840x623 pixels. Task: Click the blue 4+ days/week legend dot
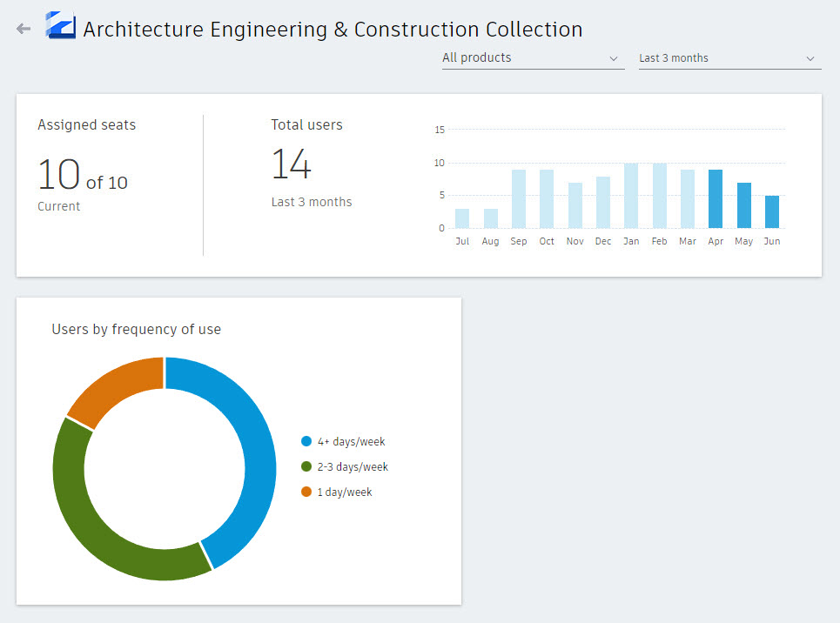click(306, 441)
